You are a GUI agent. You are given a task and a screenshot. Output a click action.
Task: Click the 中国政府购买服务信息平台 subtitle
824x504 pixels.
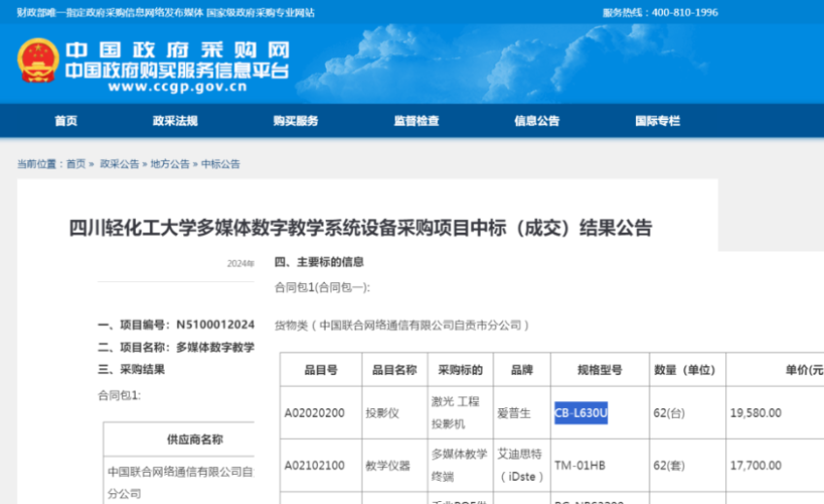click(x=177, y=71)
